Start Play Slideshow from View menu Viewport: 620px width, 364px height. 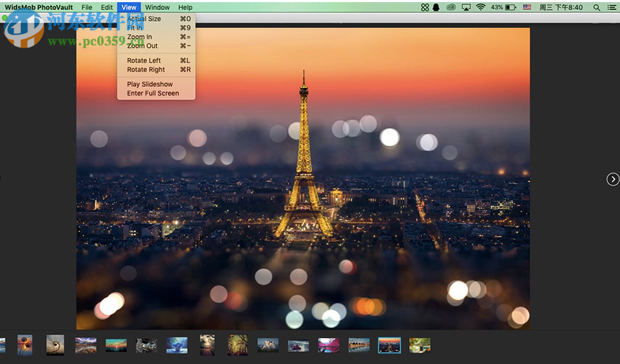click(x=156, y=84)
